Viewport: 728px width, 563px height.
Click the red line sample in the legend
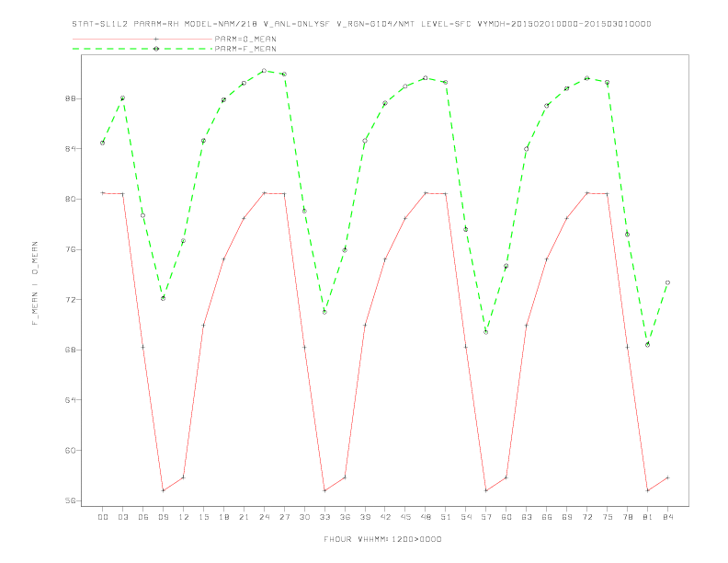[142, 39]
